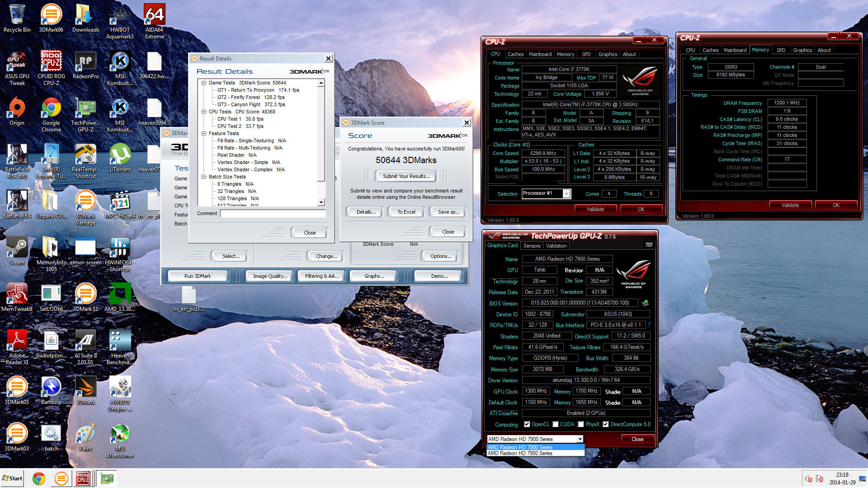Toggle the OpenCL checkbox in GPU-Z

527,424
